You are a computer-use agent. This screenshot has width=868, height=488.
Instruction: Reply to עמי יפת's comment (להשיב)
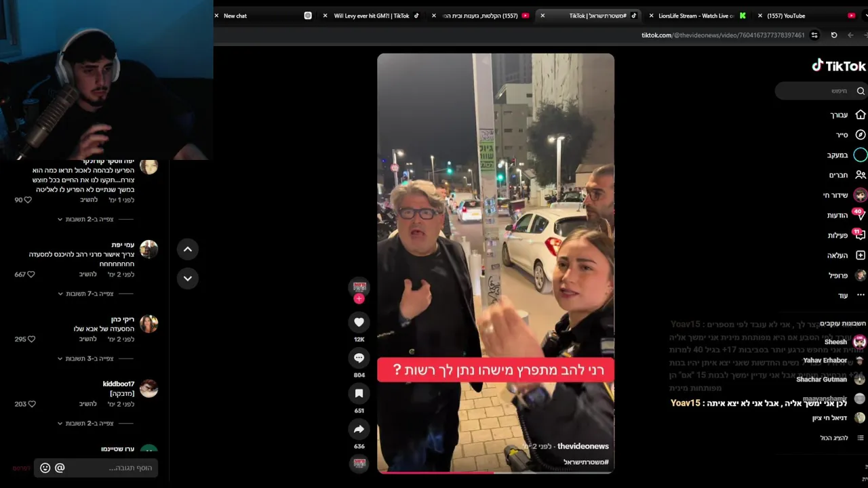tap(88, 274)
